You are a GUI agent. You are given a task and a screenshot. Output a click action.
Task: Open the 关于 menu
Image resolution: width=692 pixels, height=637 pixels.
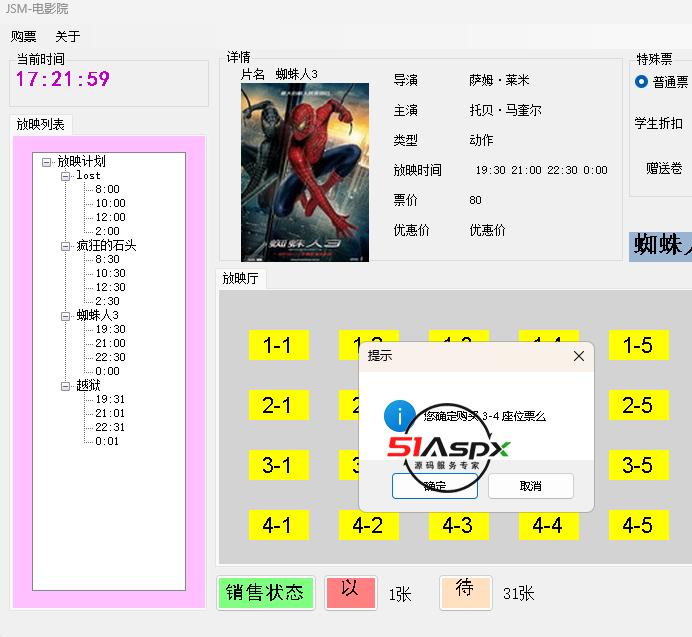click(x=68, y=36)
